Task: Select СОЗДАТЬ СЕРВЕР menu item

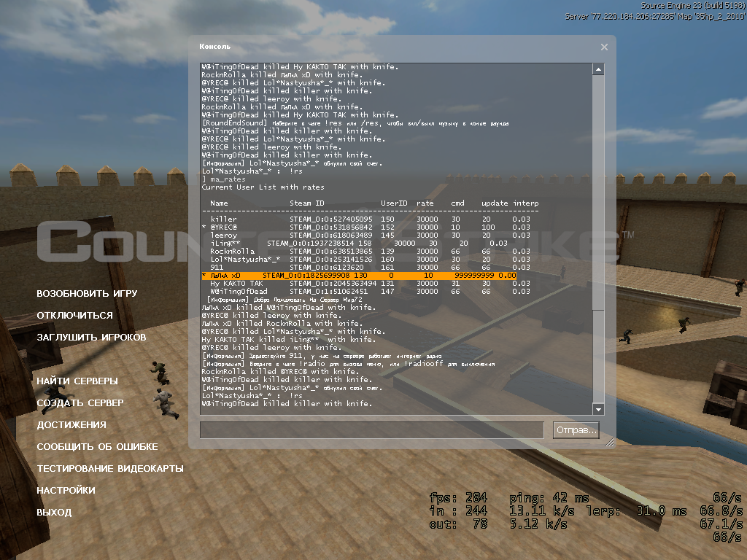Action: 80,402
